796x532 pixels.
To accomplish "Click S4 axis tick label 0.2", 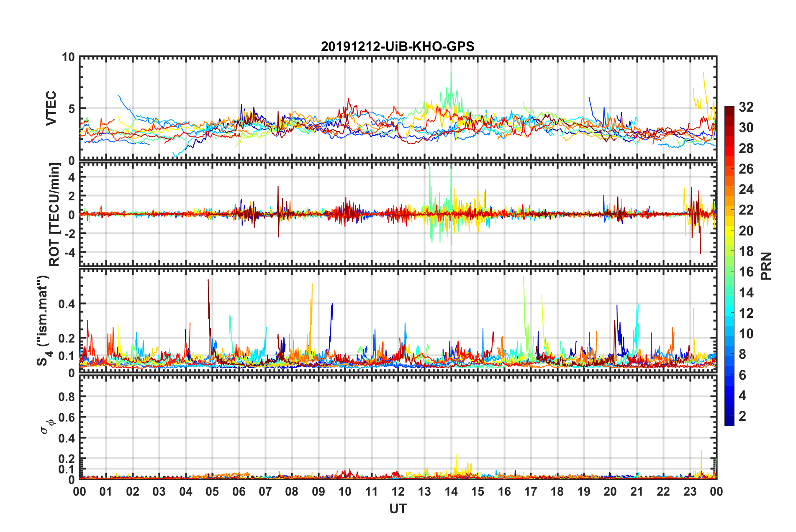I will point(67,338).
